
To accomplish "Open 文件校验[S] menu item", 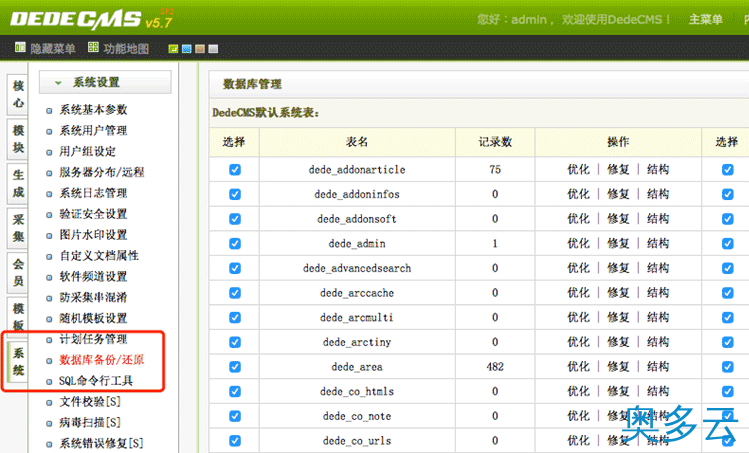I will (x=90, y=402).
